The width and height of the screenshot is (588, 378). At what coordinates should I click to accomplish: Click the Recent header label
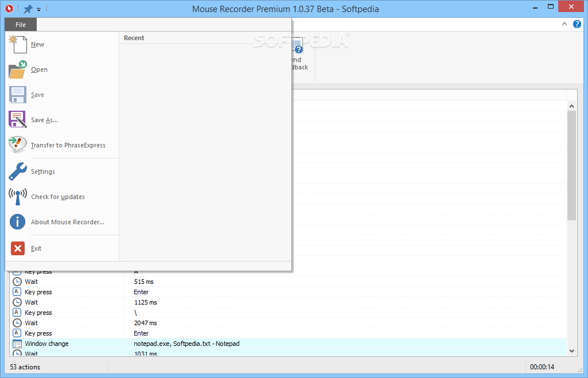point(134,38)
